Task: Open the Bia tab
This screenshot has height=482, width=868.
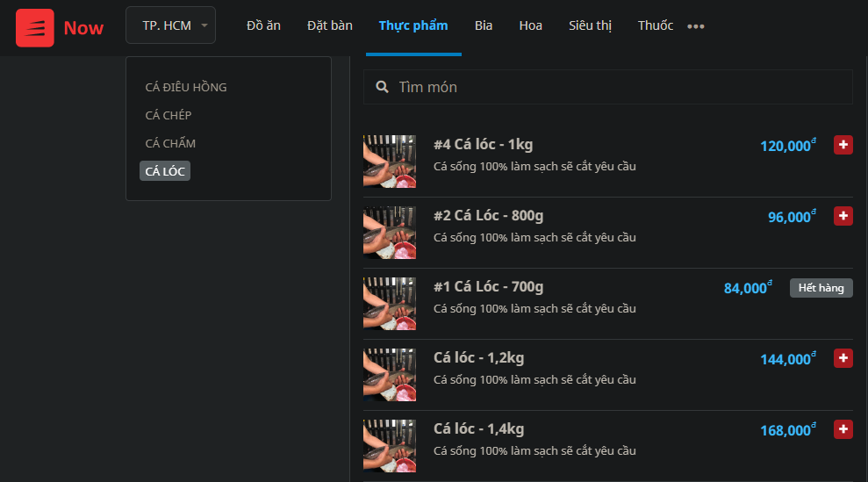Action: click(x=484, y=25)
